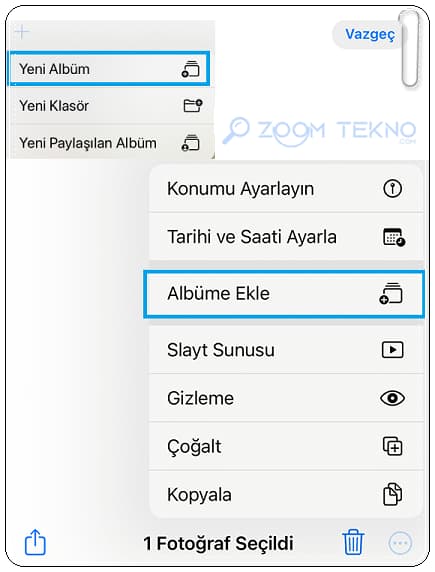The width and height of the screenshot is (435, 572).
Task: Select Albüme Ekle menu entry
Action: tap(284, 294)
